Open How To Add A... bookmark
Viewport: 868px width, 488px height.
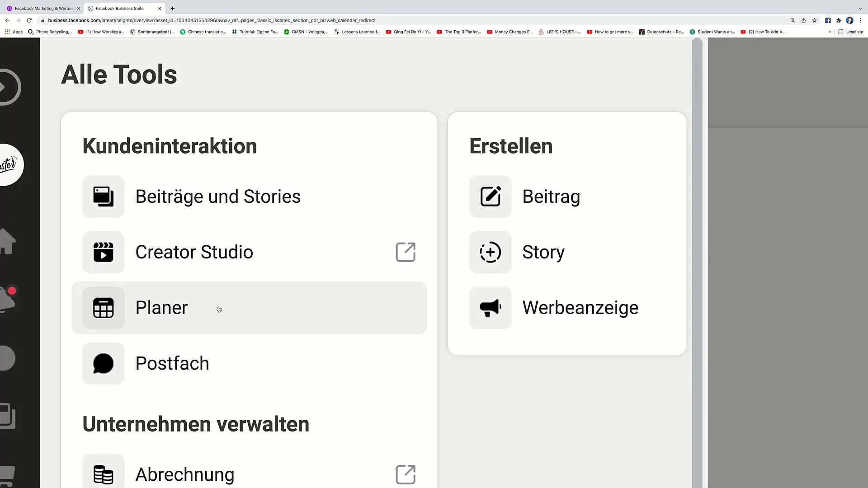click(763, 32)
